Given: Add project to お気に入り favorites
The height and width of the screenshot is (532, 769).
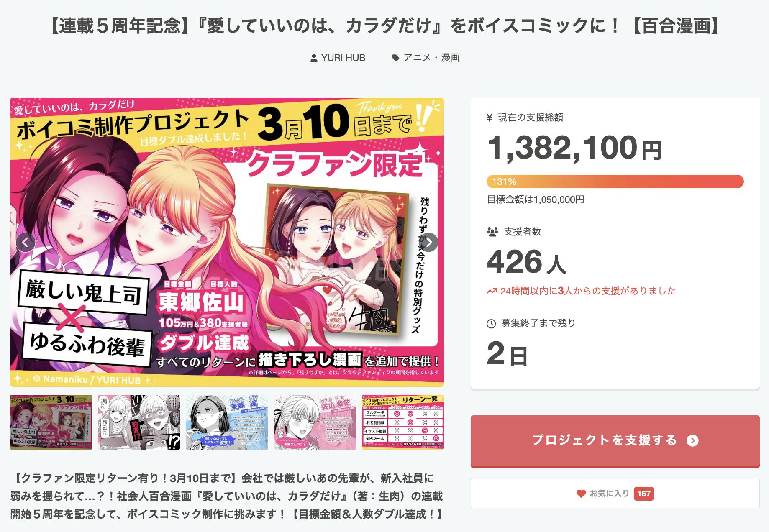Looking at the screenshot, I should (x=615, y=494).
